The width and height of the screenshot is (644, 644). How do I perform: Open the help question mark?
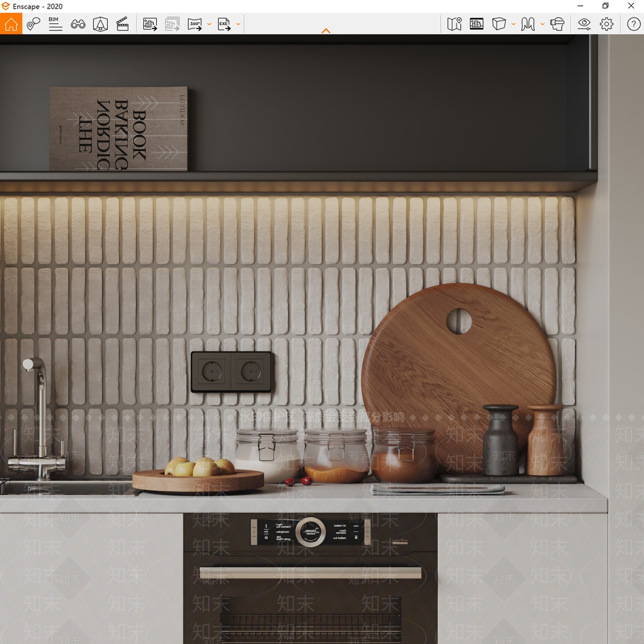634,24
